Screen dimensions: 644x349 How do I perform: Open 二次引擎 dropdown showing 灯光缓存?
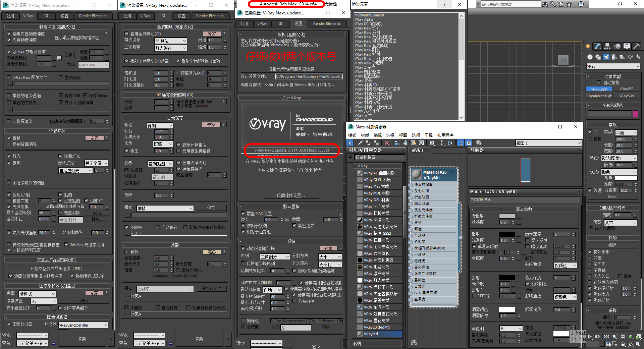(x=170, y=48)
